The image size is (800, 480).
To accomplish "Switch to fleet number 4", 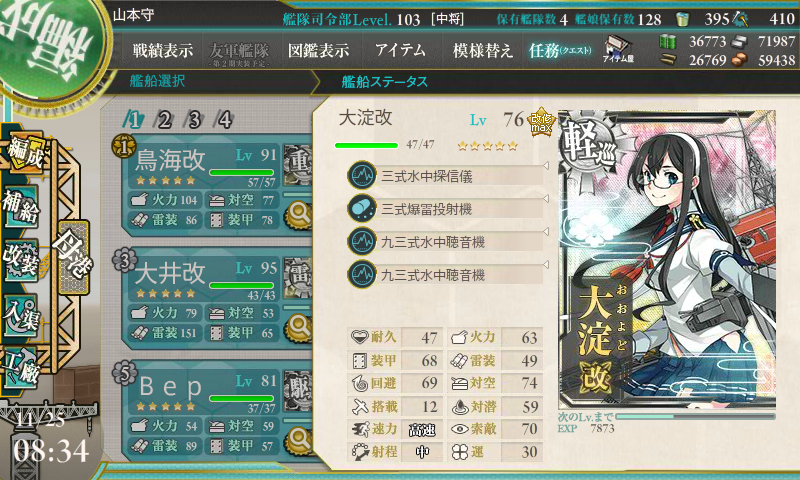I will click(x=224, y=120).
